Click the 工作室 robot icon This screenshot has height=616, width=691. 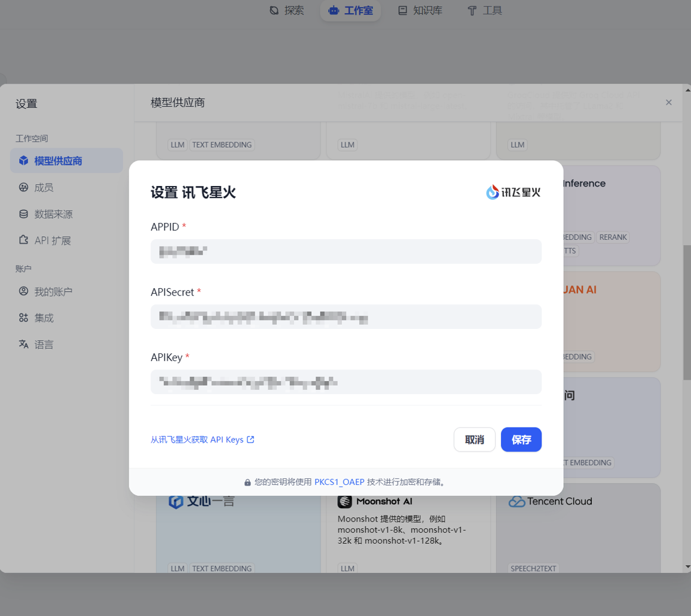coord(334,11)
